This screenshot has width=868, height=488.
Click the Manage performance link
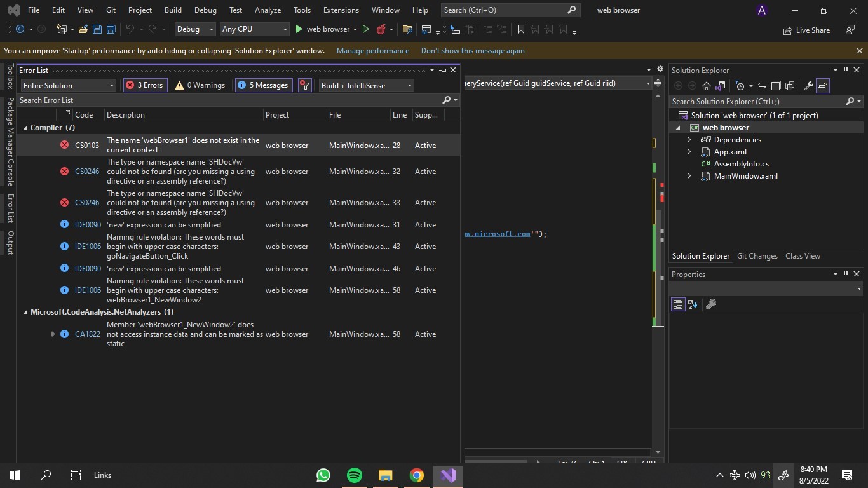373,51
